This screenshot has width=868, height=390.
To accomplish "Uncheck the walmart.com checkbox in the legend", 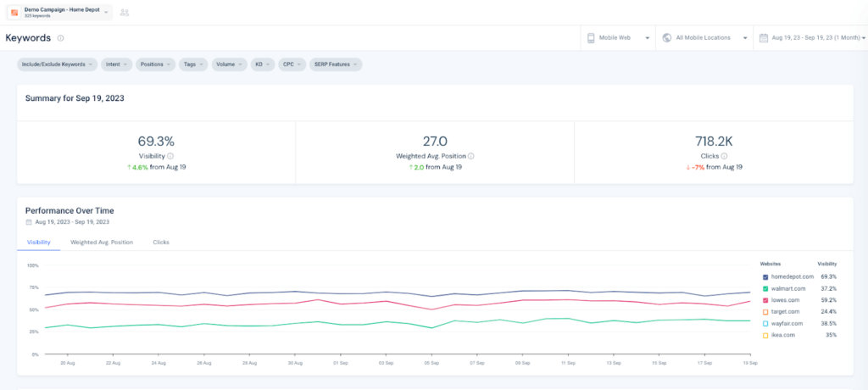I will tap(765, 288).
